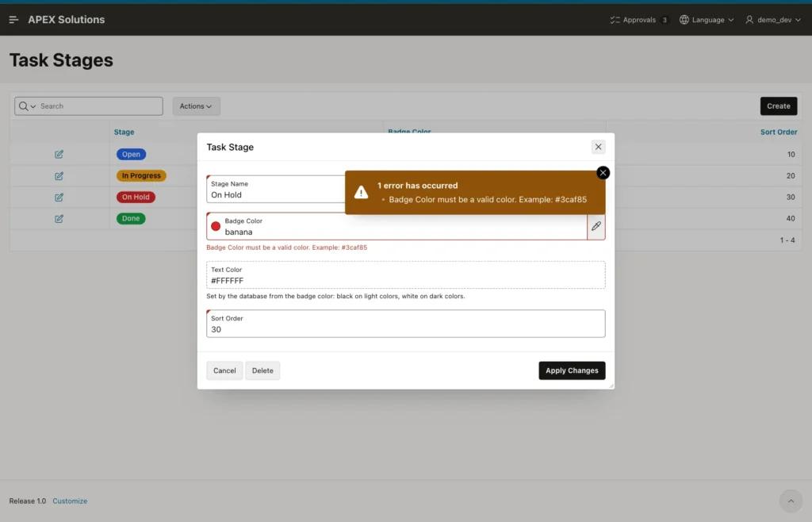Click the On Hold badge
The width and height of the screenshot is (812, 522).
[136, 197]
